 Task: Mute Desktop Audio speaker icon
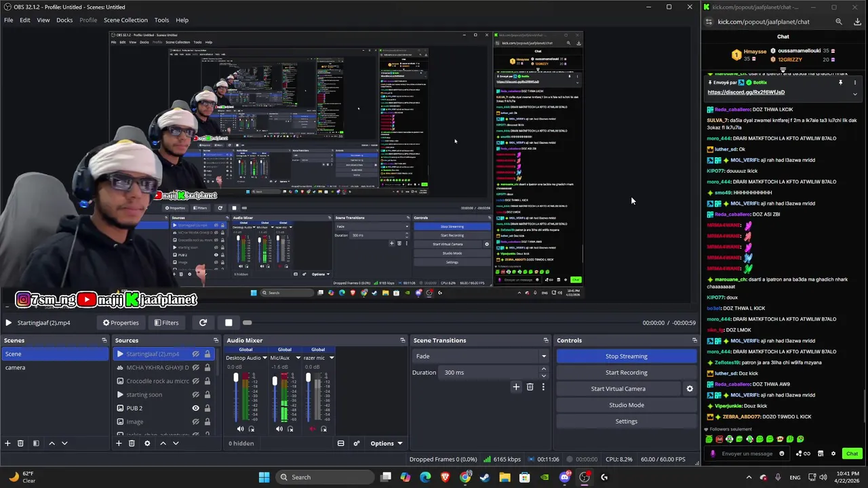[x=240, y=429]
